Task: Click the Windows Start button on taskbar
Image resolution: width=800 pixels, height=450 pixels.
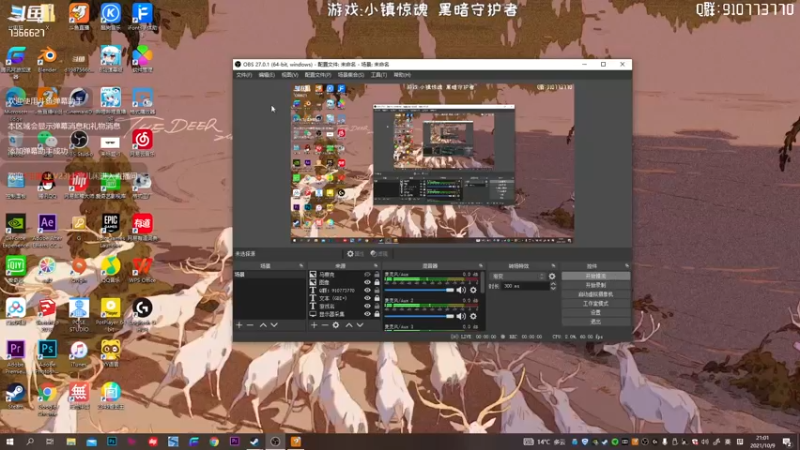Action: (9, 442)
